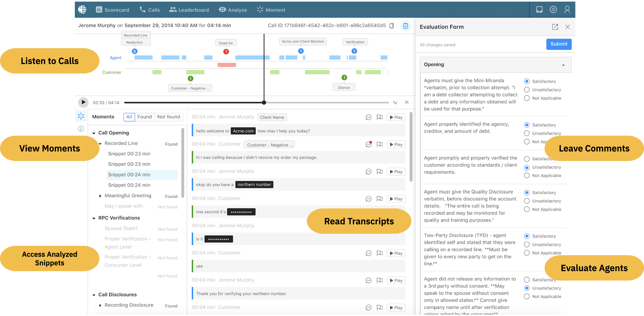
Task: Add comment on the 'hello welcome to' line
Action: pyautogui.click(x=368, y=117)
